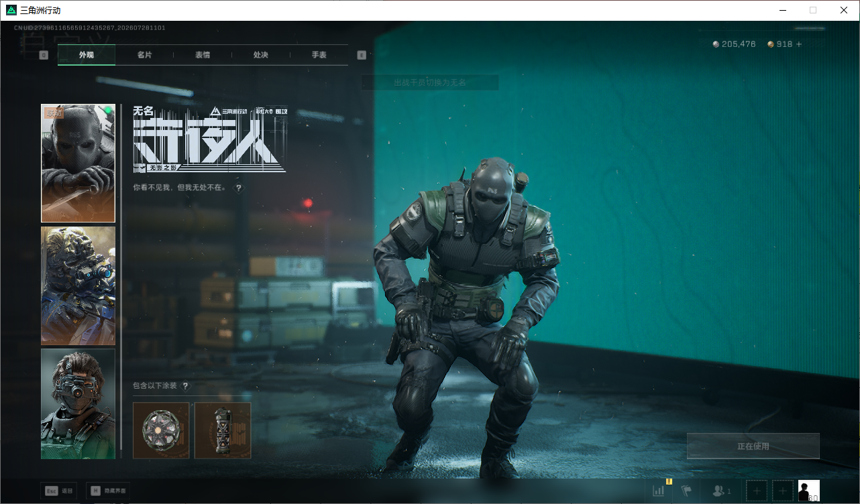View the cylindrical grenade skin item
860x504 pixels.
[x=223, y=430]
